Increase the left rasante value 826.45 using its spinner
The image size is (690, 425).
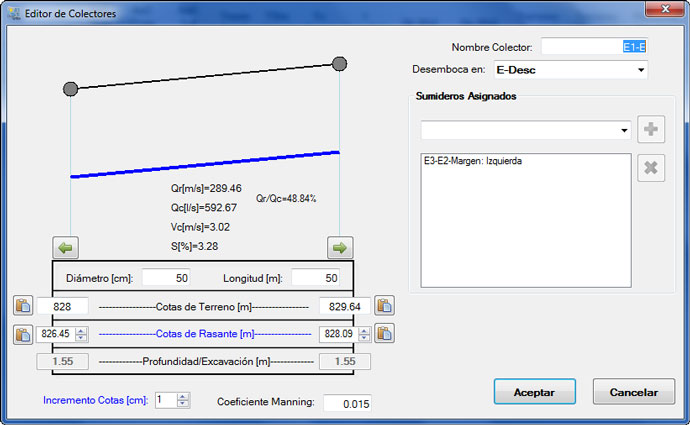(82, 330)
